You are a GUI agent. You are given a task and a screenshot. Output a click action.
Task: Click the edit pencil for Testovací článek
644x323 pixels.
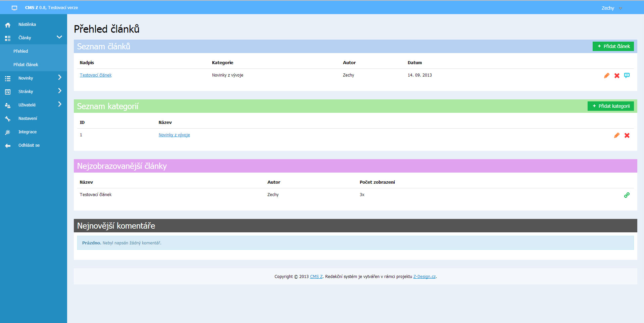(x=606, y=76)
